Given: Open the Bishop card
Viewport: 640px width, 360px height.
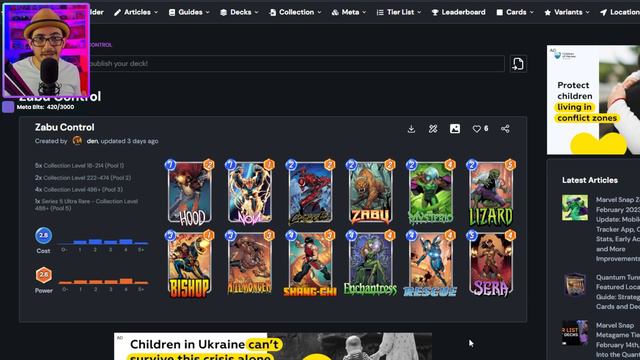Looking at the screenshot, I should (x=190, y=264).
